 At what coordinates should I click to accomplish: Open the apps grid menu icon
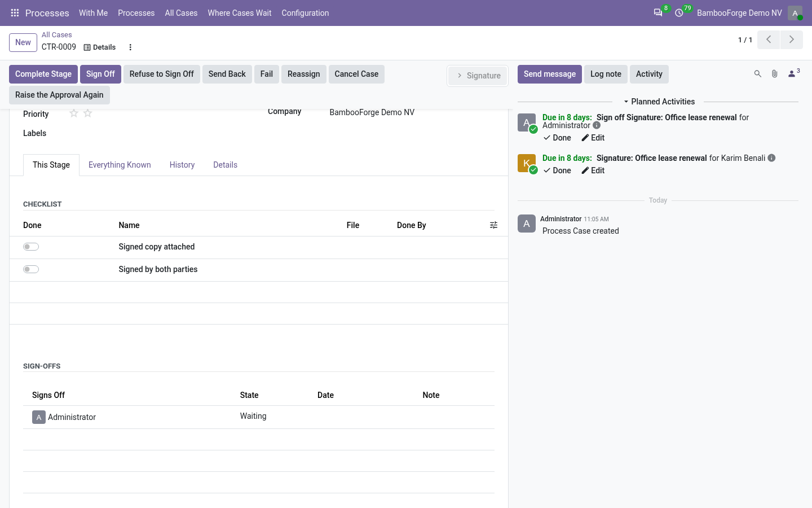click(x=15, y=12)
